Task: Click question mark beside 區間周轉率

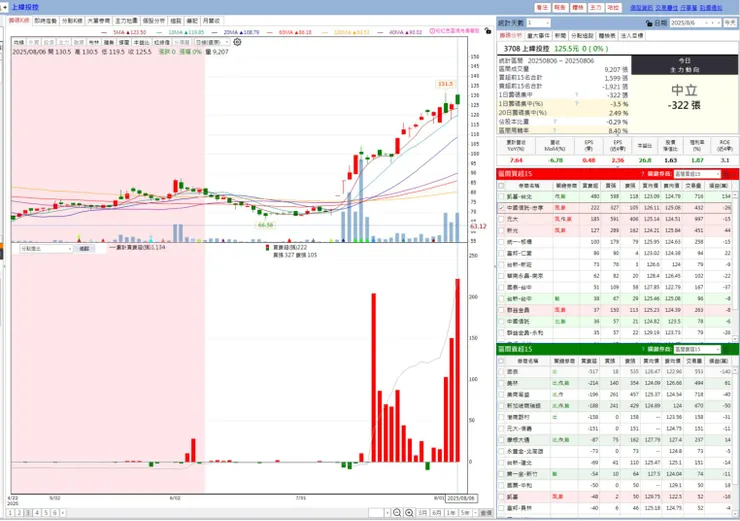Action: point(555,130)
